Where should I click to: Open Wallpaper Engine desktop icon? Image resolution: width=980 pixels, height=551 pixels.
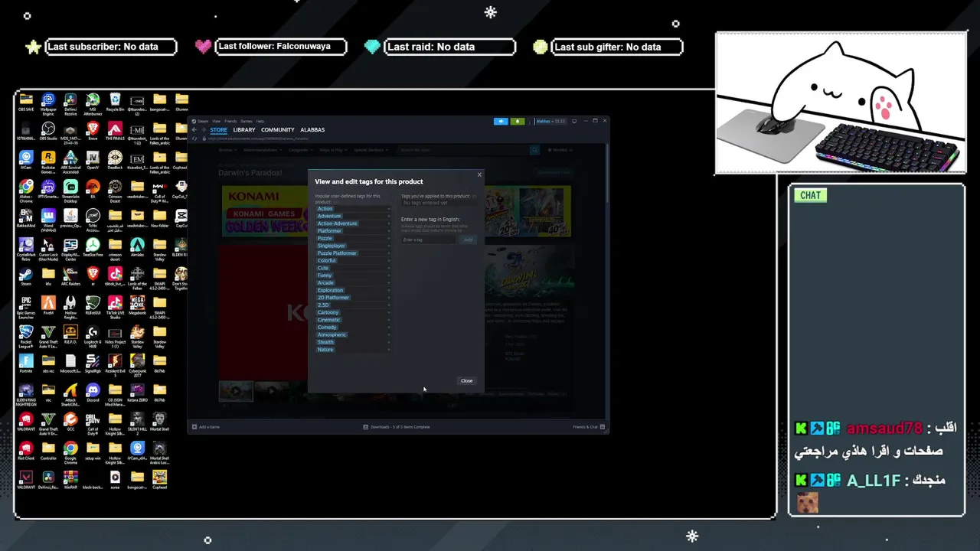pyautogui.click(x=48, y=103)
